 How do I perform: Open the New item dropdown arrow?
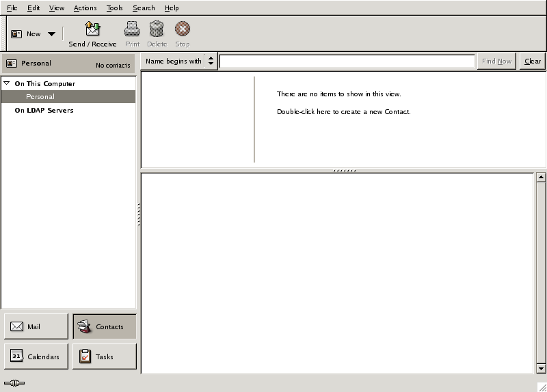51,34
